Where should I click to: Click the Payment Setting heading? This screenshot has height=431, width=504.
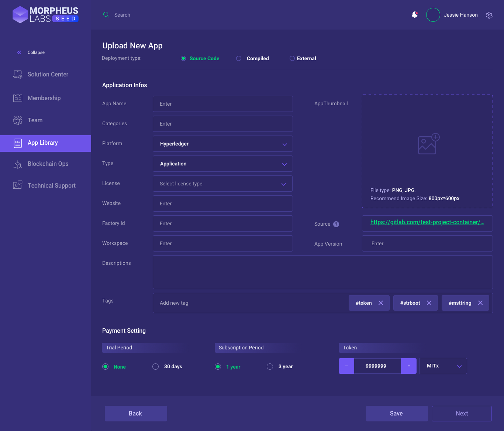coord(124,331)
